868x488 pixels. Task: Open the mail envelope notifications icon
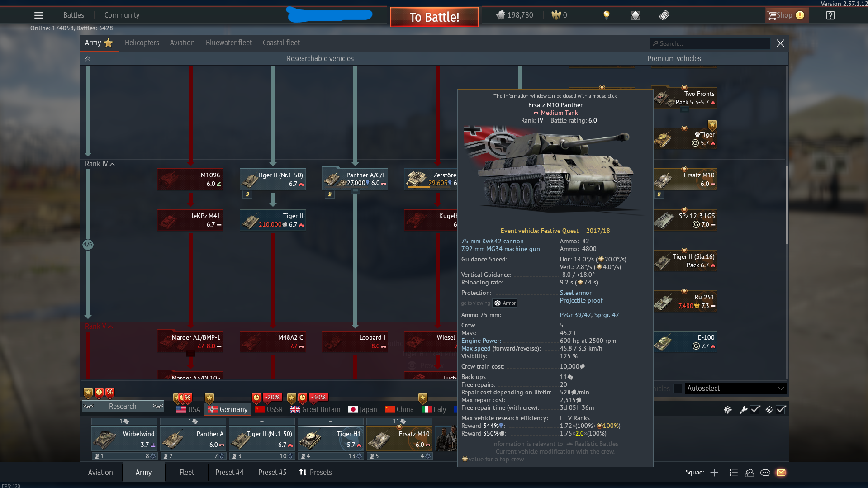coord(781,473)
